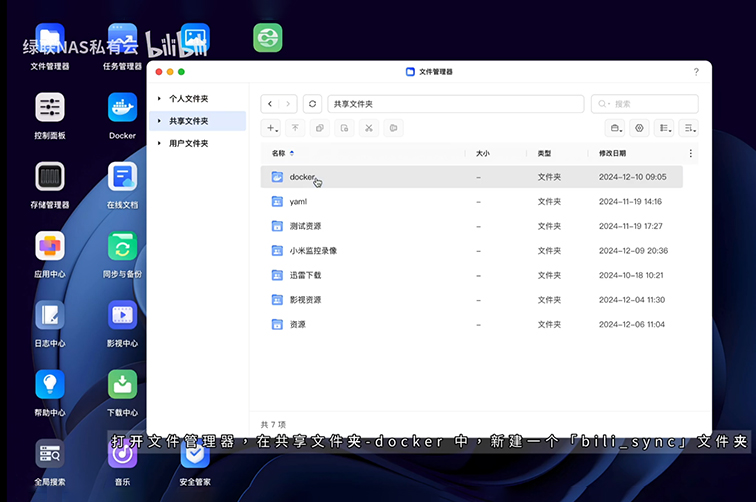Open 文件管理器 desktop icon

tap(50, 38)
